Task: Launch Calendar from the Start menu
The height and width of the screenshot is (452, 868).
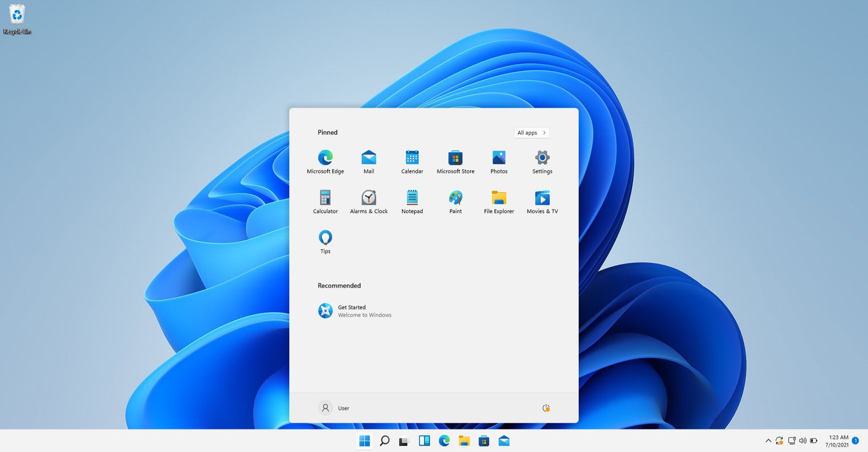Action: pos(412,162)
